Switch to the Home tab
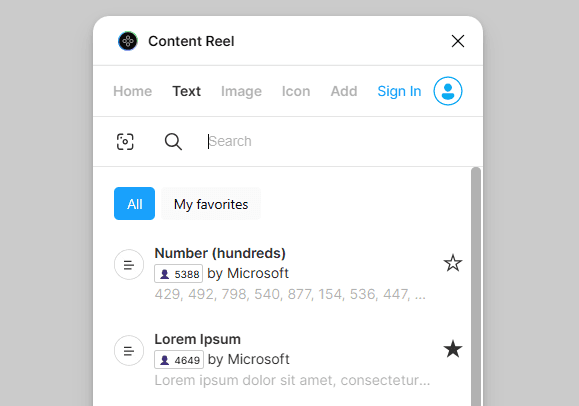 [x=133, y=91]
